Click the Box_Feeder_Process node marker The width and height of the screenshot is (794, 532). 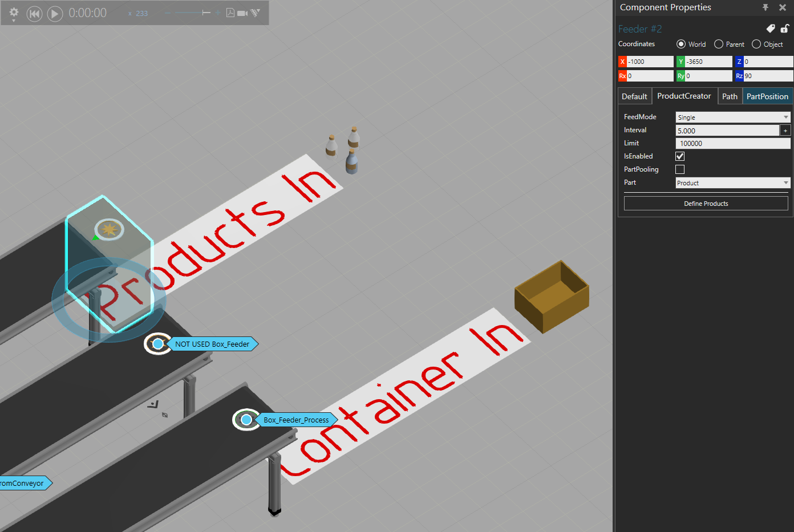coord(246,420)
